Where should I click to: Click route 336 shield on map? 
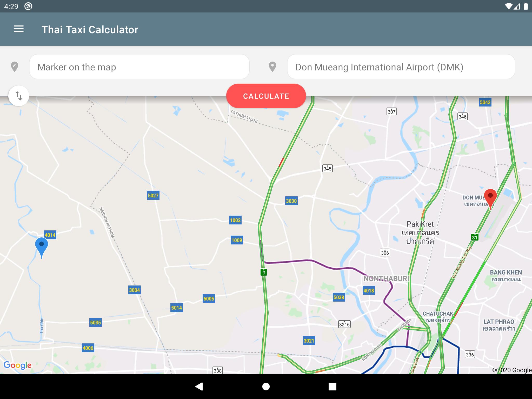pos(470,354)
